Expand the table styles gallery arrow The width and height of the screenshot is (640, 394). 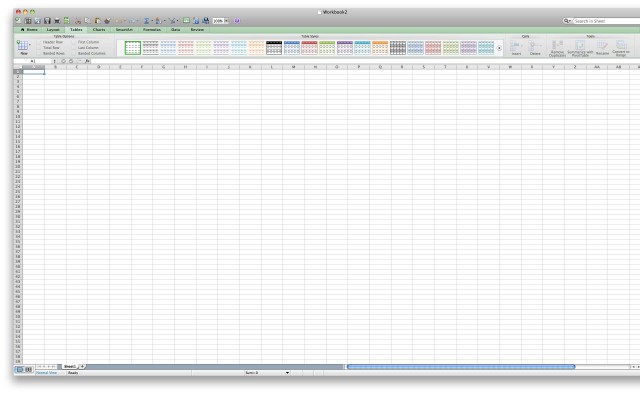coord(499,48)
